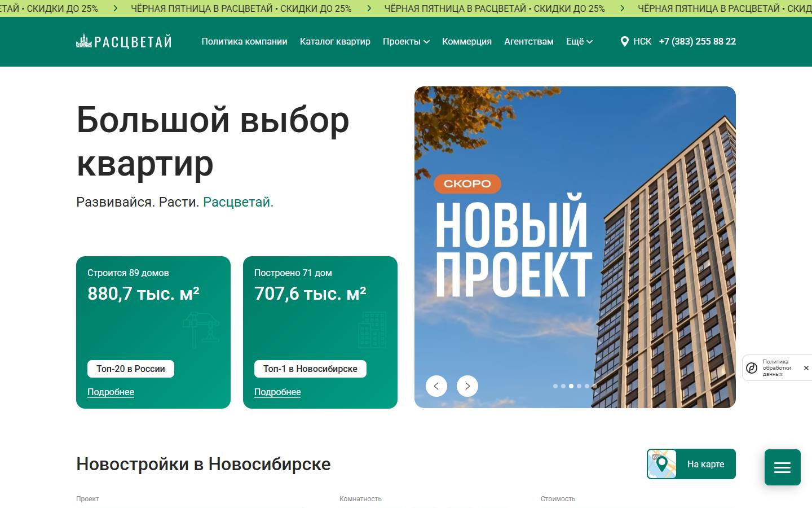
Task: Click the Стоимость filter label
Action: (558, 499)
